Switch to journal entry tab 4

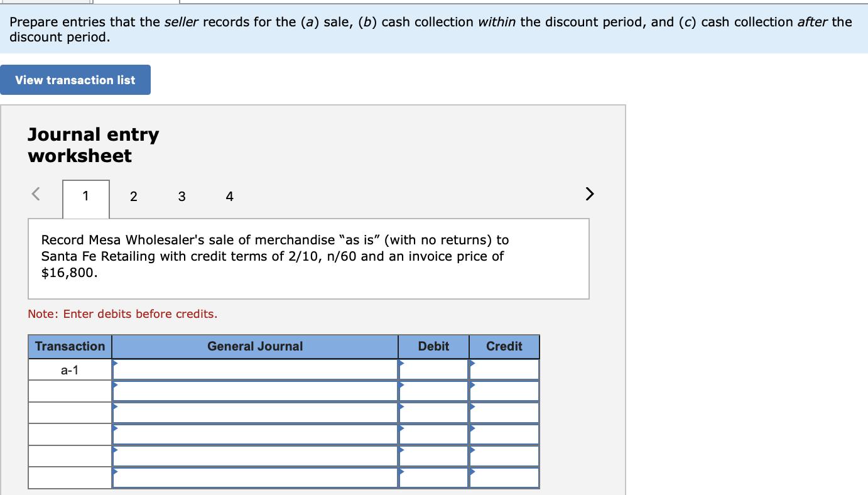point(229,197)
